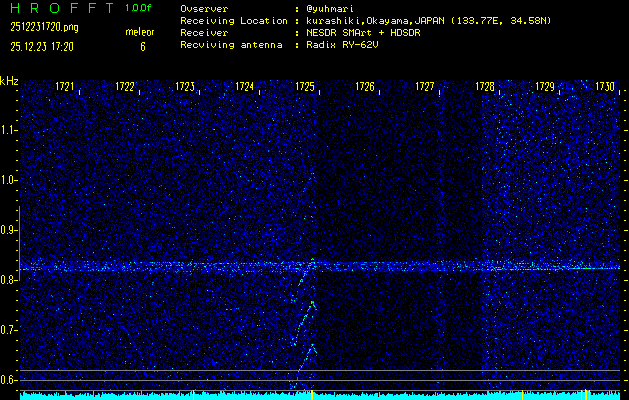Click the 1729 time axis label
629x400 pixels.
[545, 87]
